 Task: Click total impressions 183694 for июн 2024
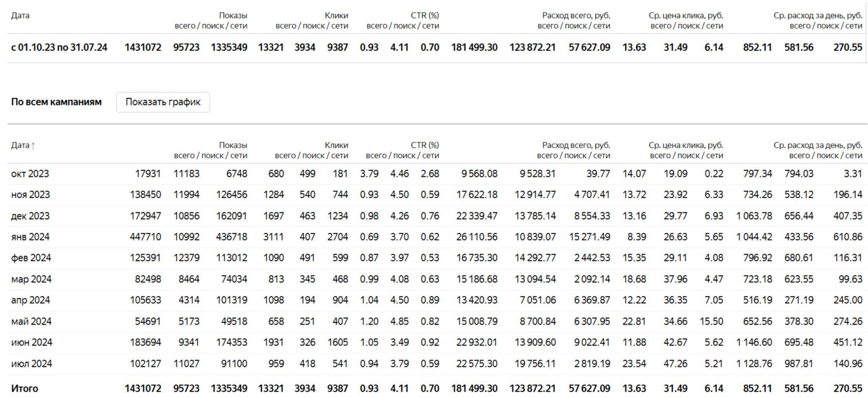pyautogui.click(x=145, y=342)
